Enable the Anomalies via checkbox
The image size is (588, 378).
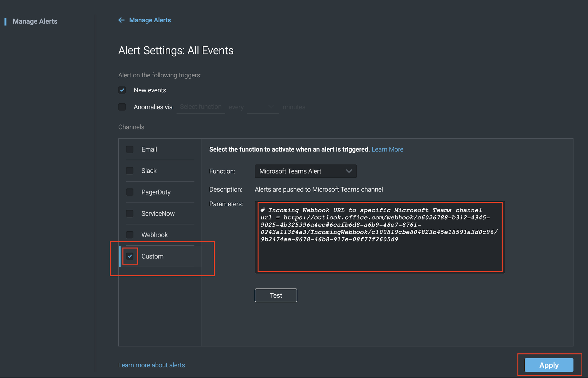click(122, 107)
